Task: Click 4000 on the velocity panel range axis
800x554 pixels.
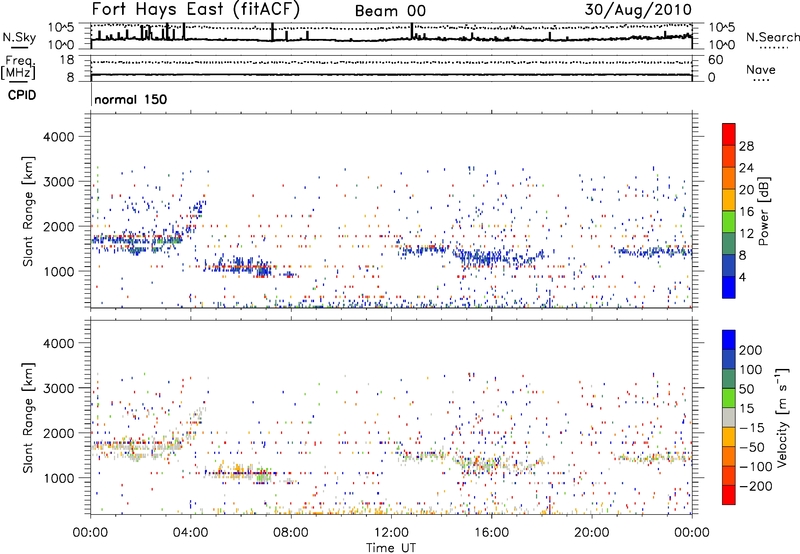Action: click(x=58, y=343)
